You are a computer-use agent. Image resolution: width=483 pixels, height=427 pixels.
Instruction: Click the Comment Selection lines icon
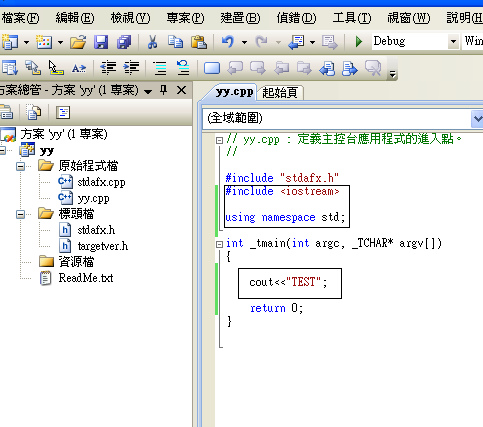(x=160, y=68)
